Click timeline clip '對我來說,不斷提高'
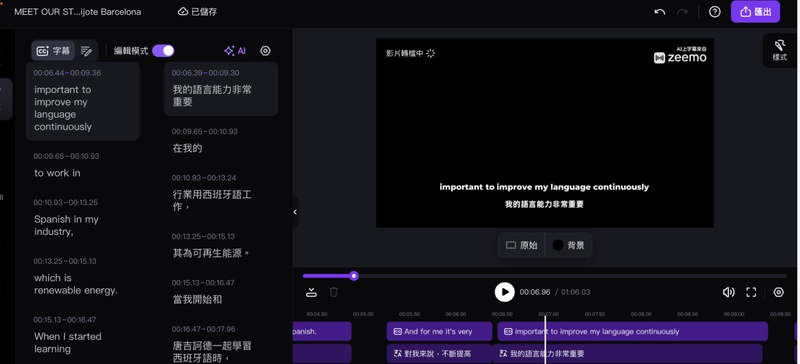The width and height of the screenshot is (800, 364). pos(439,353)
